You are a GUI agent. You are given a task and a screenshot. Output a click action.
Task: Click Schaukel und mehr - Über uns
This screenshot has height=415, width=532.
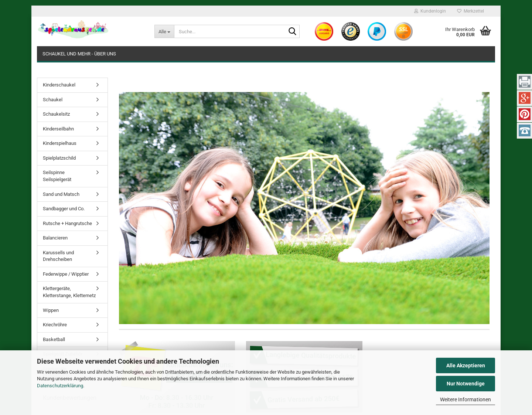79,54
